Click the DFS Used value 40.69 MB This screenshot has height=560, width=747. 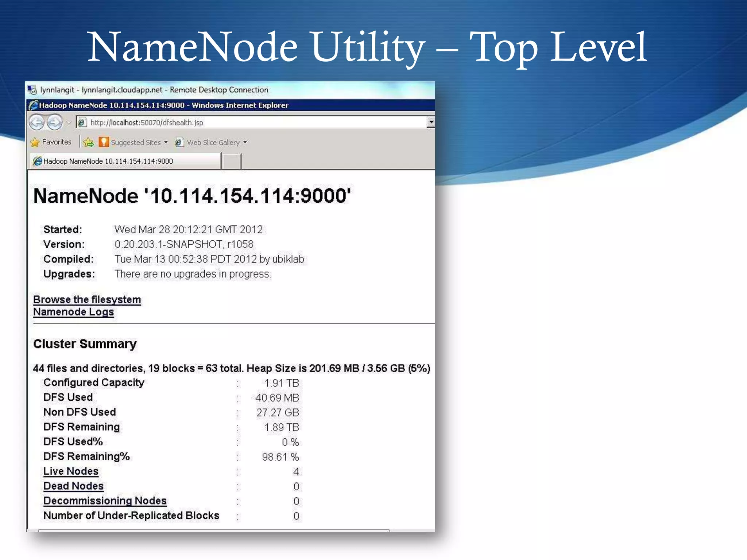(x=277, y=398)
